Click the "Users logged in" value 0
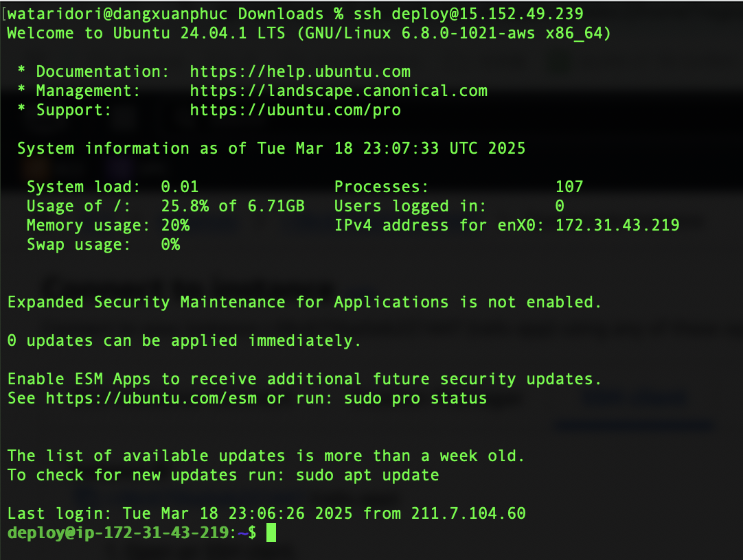The image size is (743, 560). (560, 206)
